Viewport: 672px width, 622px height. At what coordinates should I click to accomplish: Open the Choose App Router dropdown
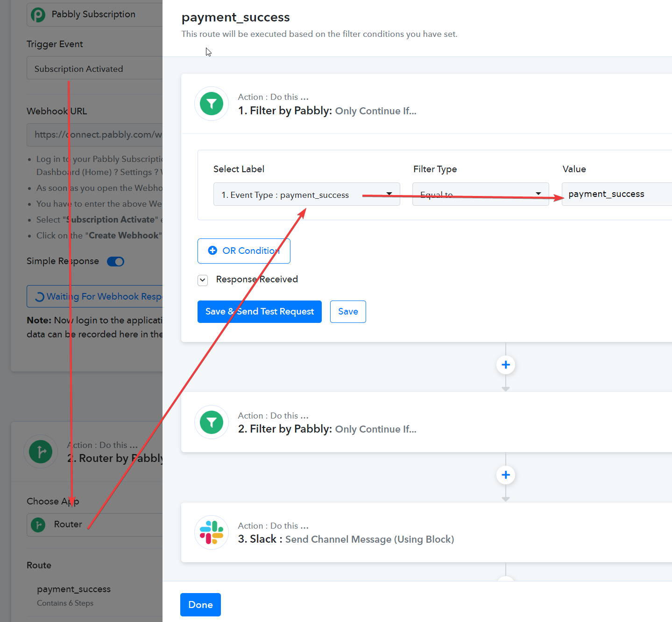95,525
